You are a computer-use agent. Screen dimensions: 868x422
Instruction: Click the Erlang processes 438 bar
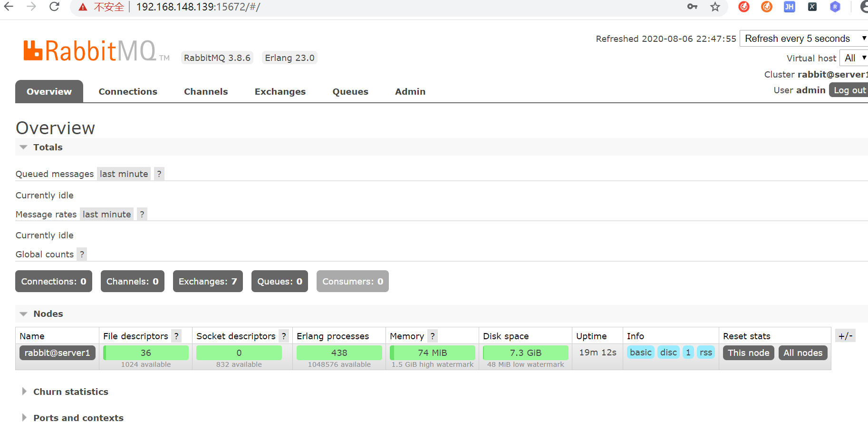pos(339,353)
